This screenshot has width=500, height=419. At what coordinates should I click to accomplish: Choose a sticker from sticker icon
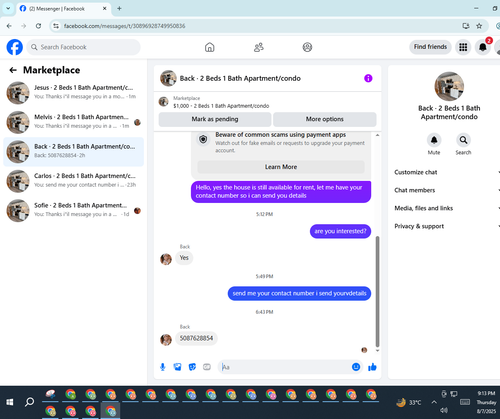[192, 367]
